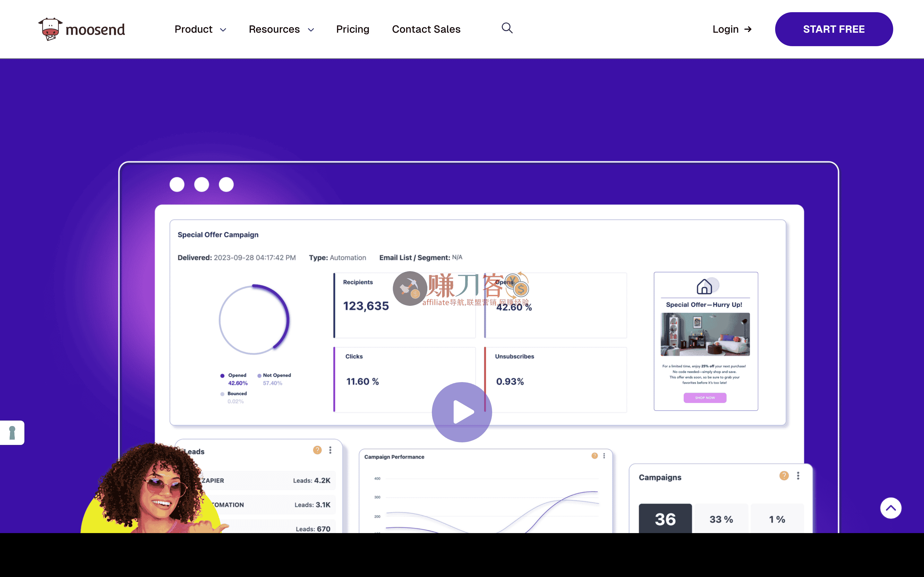Open the Pricing page
Viewport: 924px width, 577px height.
[x=352, y=29]
